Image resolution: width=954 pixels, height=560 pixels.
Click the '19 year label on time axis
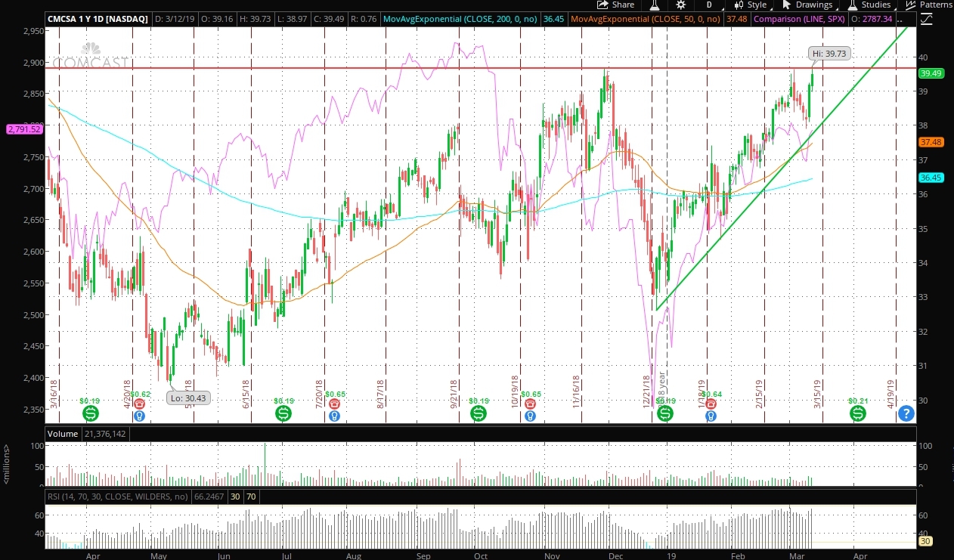coord(672,555)
